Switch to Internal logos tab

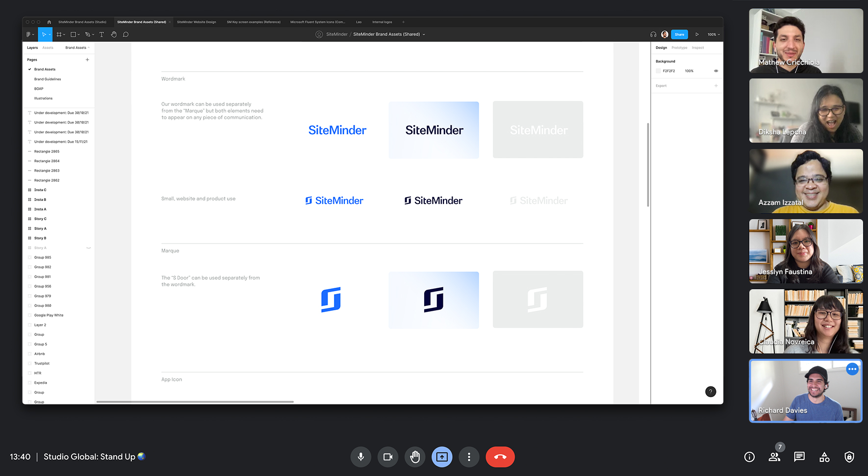[382, 22]
